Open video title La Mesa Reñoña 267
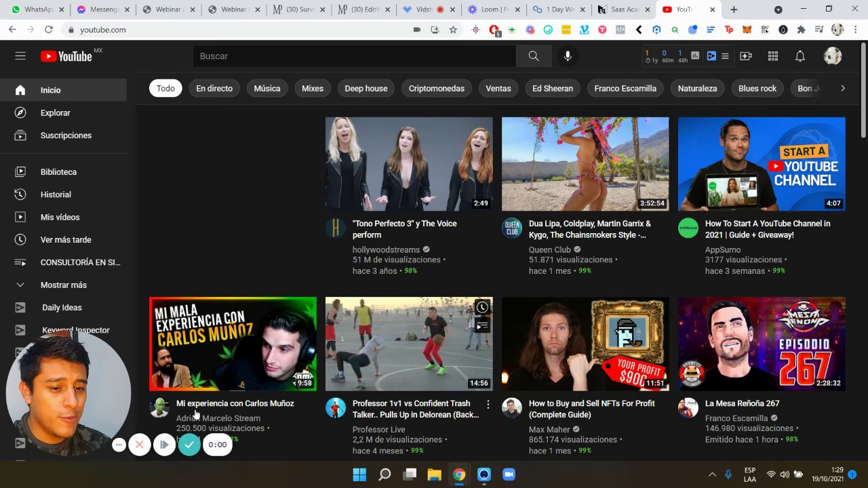Viewport: 868px width, 488px height. coord(743,403)
